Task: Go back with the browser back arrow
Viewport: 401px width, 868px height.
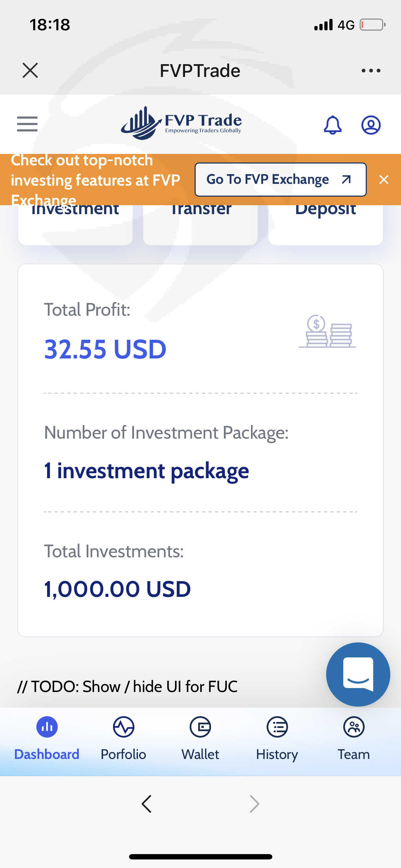Action: tap(146, 804)
